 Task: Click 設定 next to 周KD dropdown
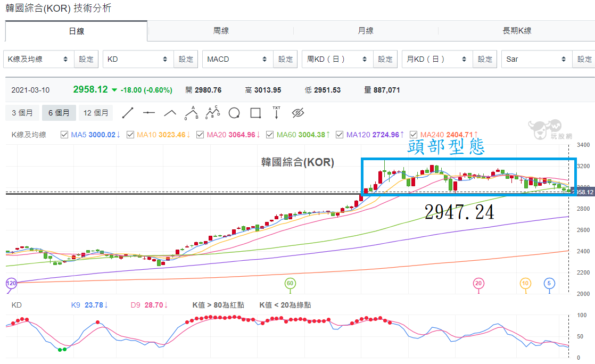pyautogui.click(x=385, y=59)
